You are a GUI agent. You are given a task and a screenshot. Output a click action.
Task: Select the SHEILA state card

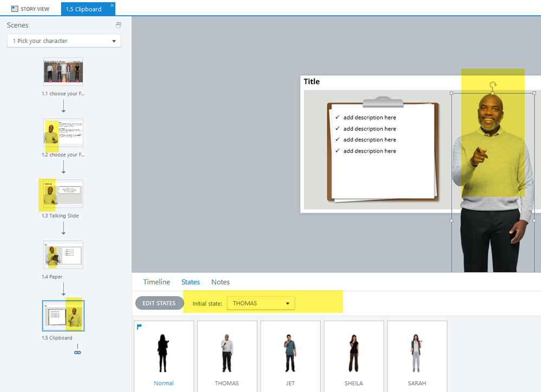coord(354,356)
